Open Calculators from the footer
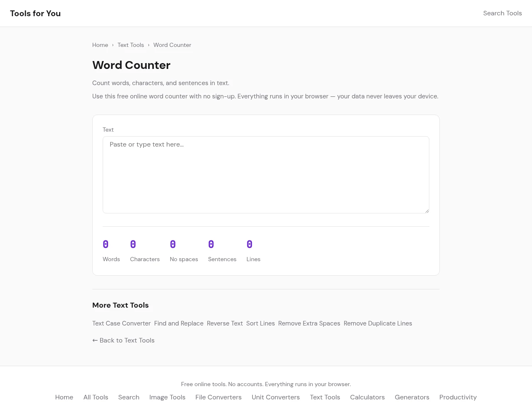 coord(367,397)
